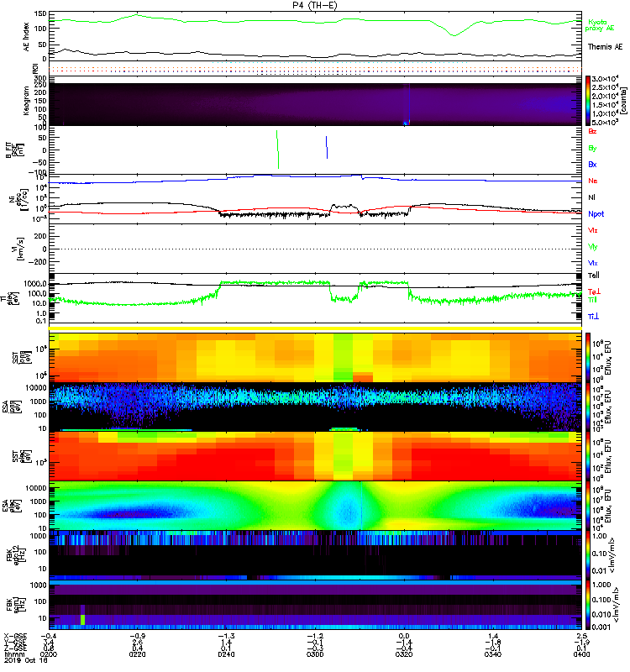Screen dimensions: 630x672
Task: Click the 0320 time tick label
Action: tap(404, 654)
